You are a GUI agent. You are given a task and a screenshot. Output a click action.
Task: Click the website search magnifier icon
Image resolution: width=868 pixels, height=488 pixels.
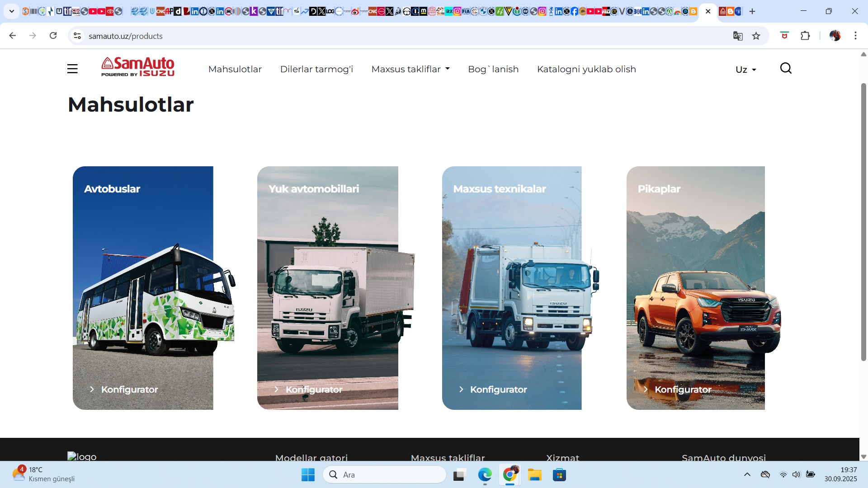786,68
